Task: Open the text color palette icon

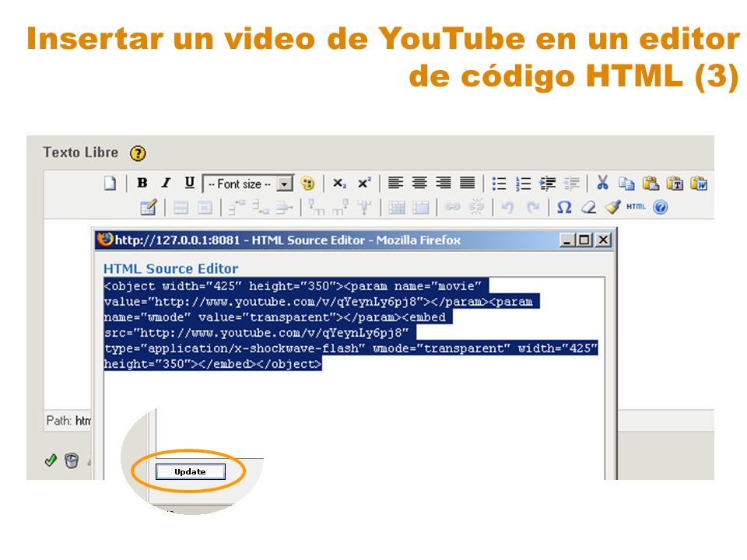Action: [x=308, y=184]
